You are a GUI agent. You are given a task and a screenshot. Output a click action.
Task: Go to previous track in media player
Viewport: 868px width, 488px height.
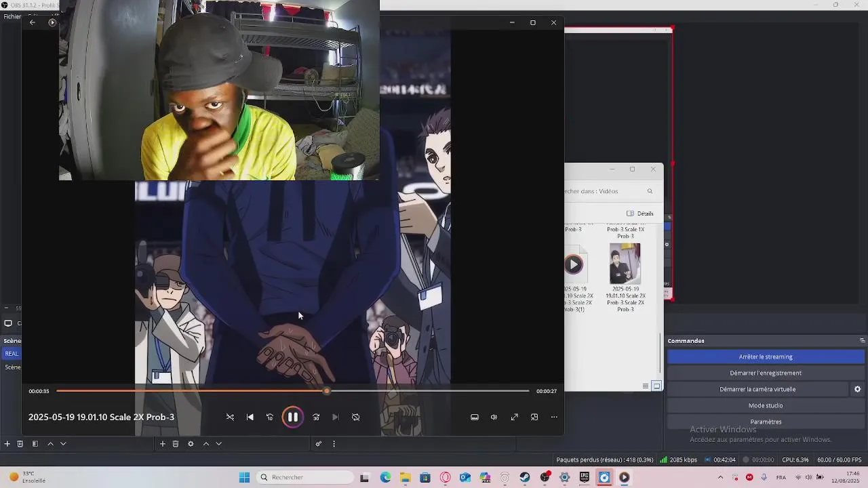point(250,418)
